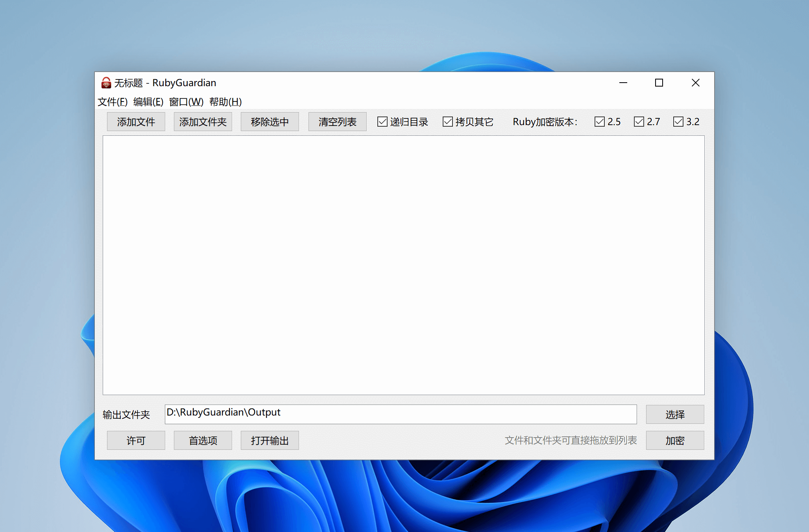Open 首选项 preferences
This screenshot has height=532, width=809.
pos(203,440)
